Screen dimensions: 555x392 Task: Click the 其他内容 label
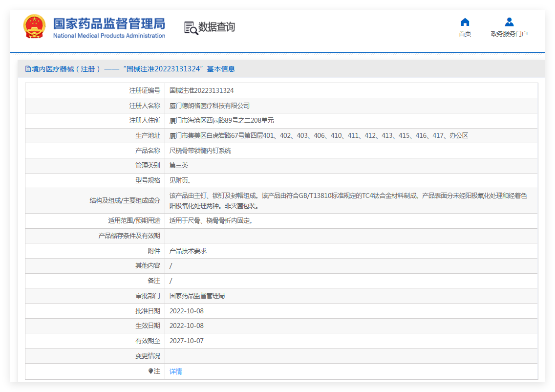point(148,265)
